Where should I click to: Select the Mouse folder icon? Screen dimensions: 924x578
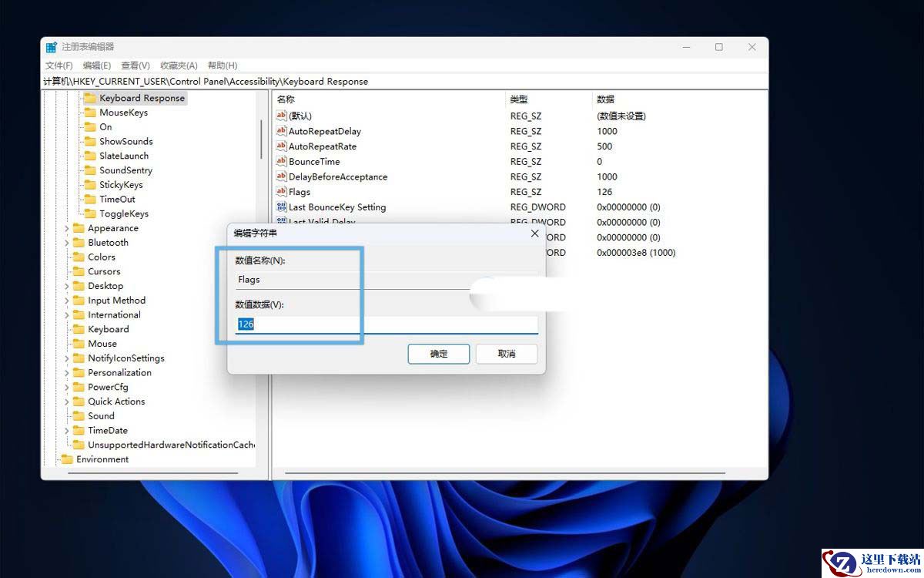point(79,344)
